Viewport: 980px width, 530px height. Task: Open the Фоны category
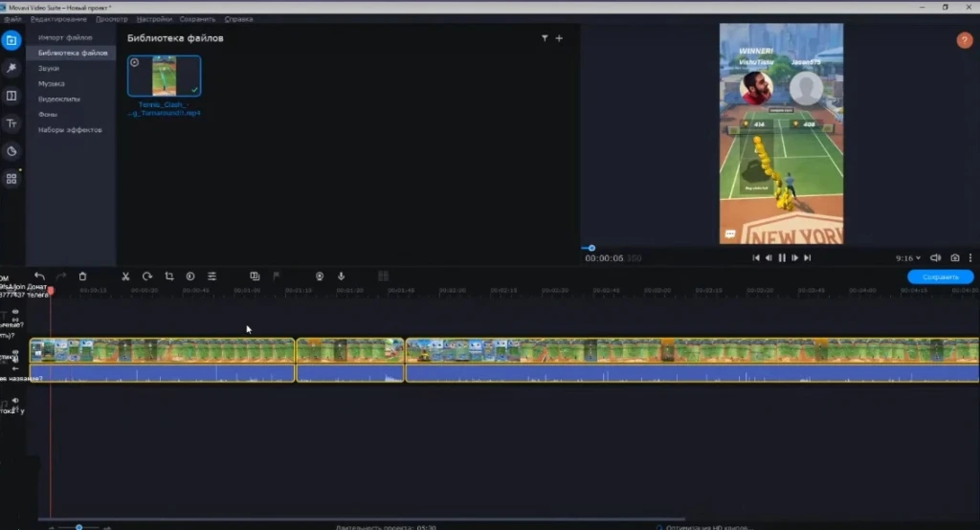pyautogui.click(x=48, y=115)
